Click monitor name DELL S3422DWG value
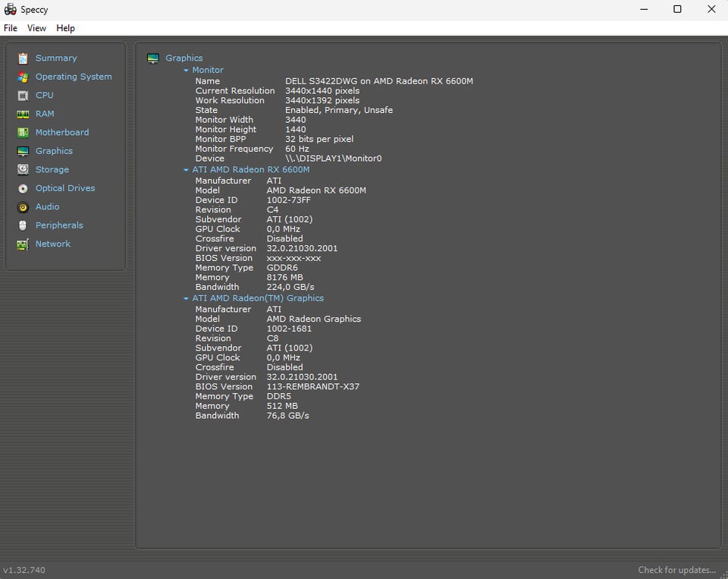The width and height of the screenshot is (728, 579). [379, 81]
